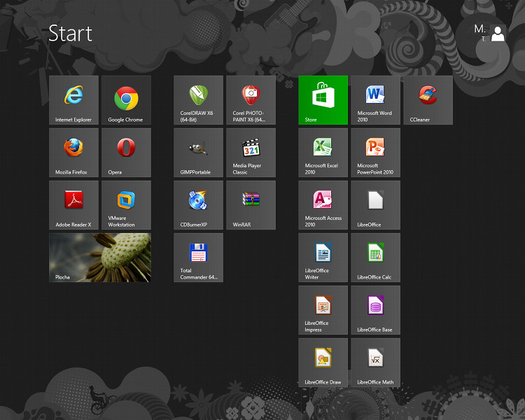Open LibreOffice Calc tile
The width and height of the screenshot is (525, 420).
(376, 258)
